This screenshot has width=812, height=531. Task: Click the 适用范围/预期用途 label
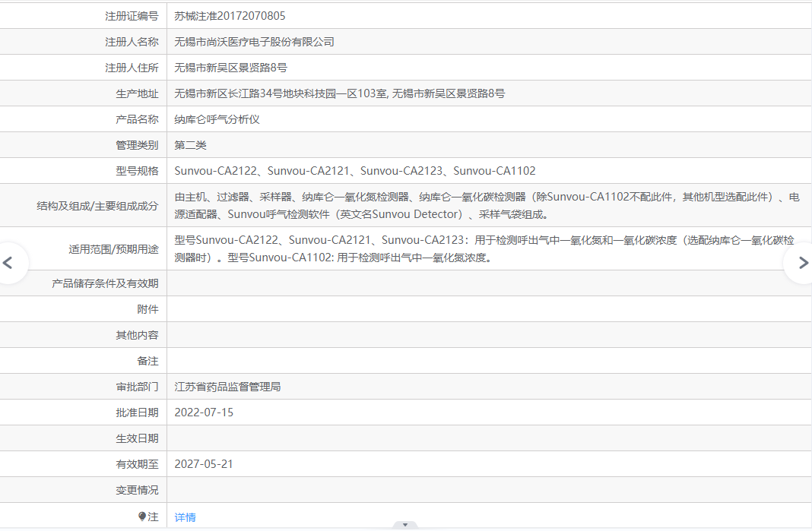click(x=113, y=249)
